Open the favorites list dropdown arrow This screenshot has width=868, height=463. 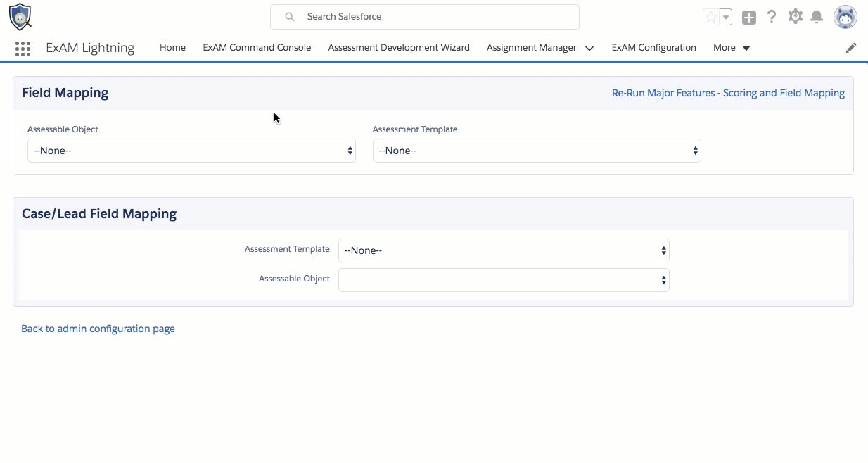point(726,18)
